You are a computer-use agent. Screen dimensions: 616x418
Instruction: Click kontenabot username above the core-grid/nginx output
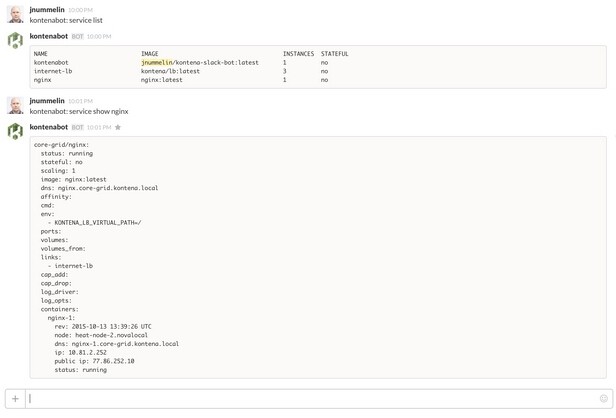point(49,127)
